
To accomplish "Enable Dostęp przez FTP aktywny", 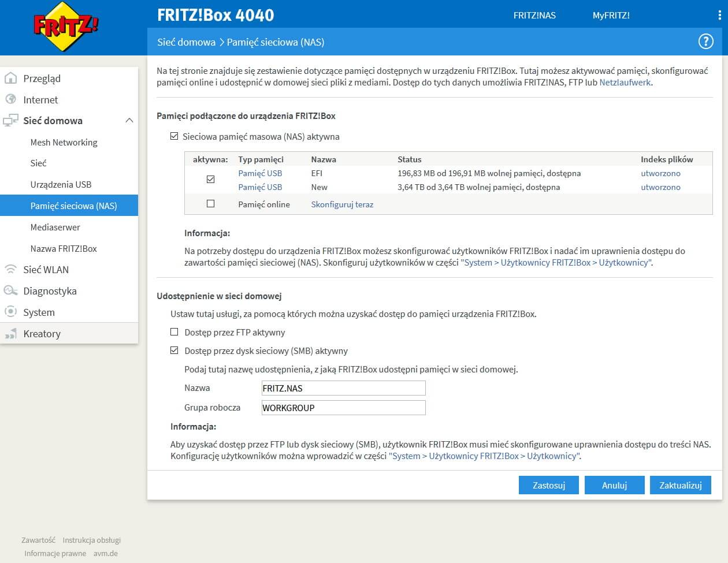I will click(174, 332).
